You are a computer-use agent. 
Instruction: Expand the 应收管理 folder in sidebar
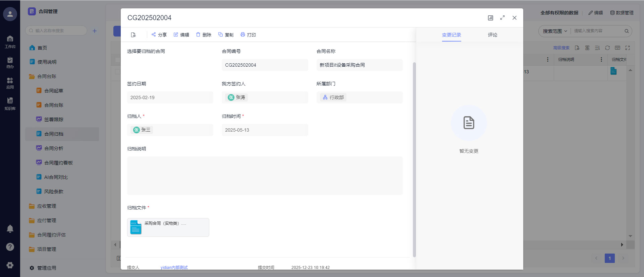tap(47, 206)
